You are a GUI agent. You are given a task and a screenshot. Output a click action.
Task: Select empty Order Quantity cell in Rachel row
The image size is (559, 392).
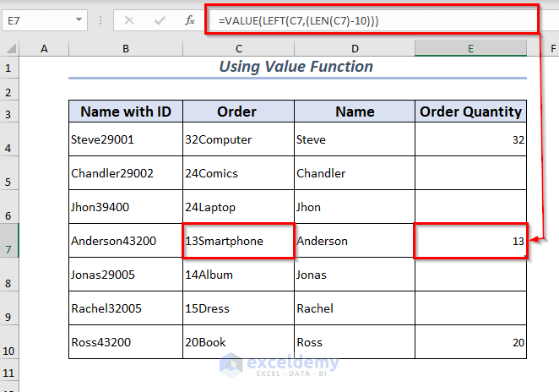[470, 308]
